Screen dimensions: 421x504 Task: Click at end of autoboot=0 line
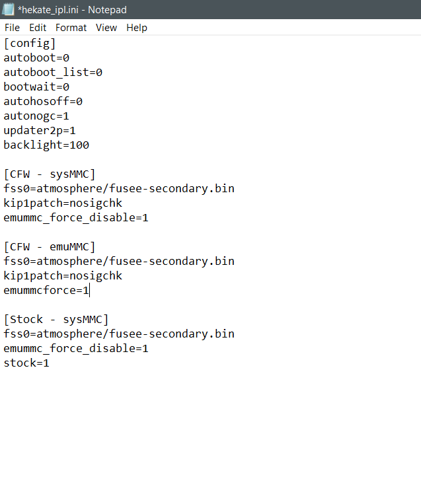tap(69, 58)
